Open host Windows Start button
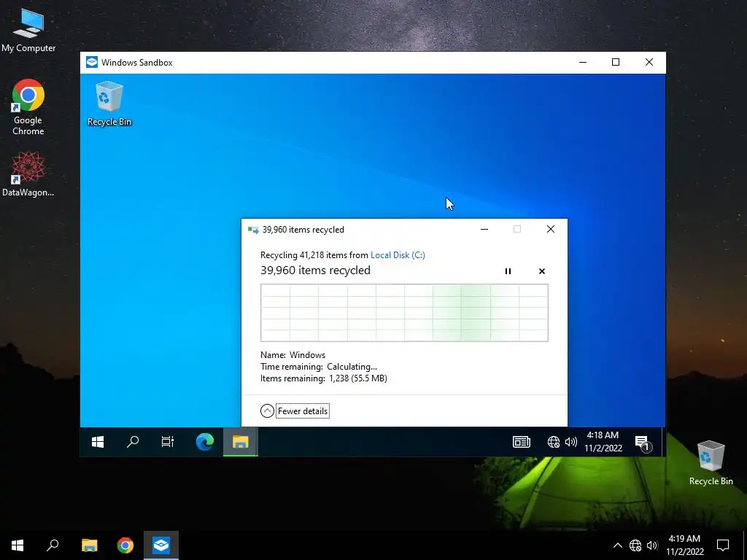Screen dimensions: 747x560 (18, 545)
